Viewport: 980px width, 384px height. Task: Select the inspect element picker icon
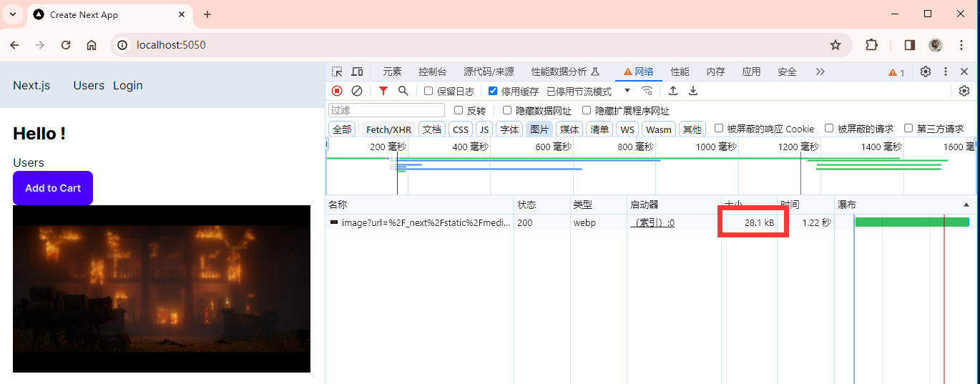pyautogui.click(x=337, y=72)
